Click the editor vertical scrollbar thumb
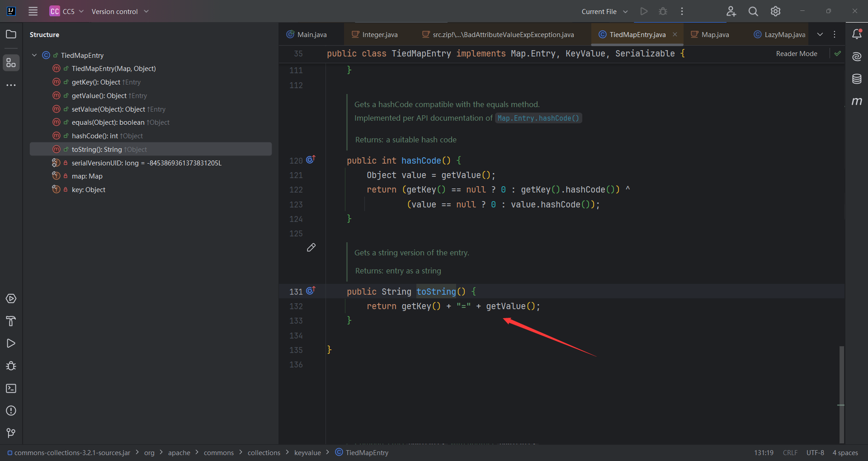The image size is (868, 461). (x=841, y=394)
